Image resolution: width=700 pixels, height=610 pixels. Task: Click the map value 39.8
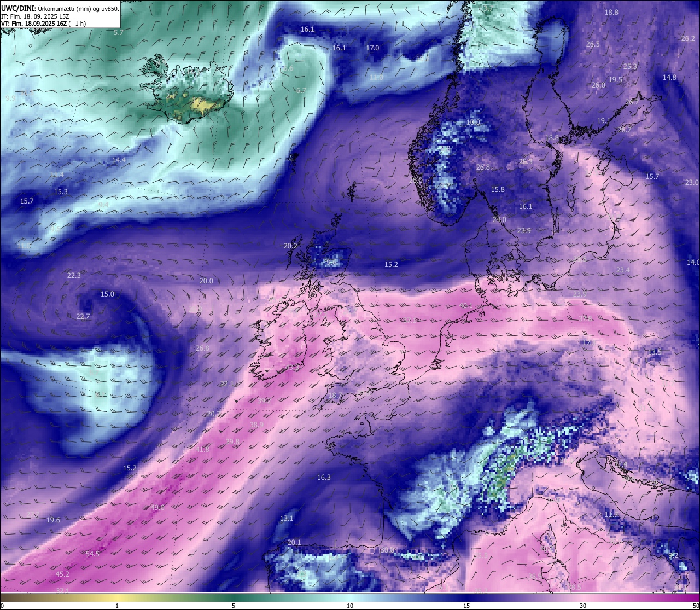tap(232, 442)
